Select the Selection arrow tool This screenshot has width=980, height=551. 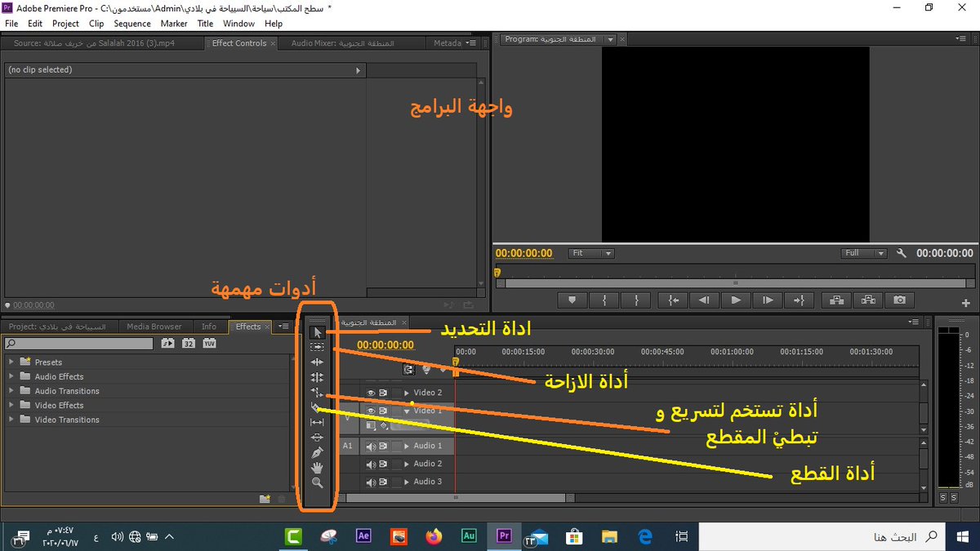coord(317,332)
